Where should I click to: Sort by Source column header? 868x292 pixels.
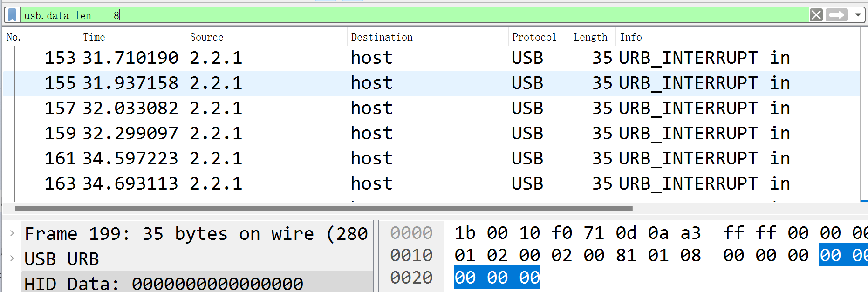point(206,37)
